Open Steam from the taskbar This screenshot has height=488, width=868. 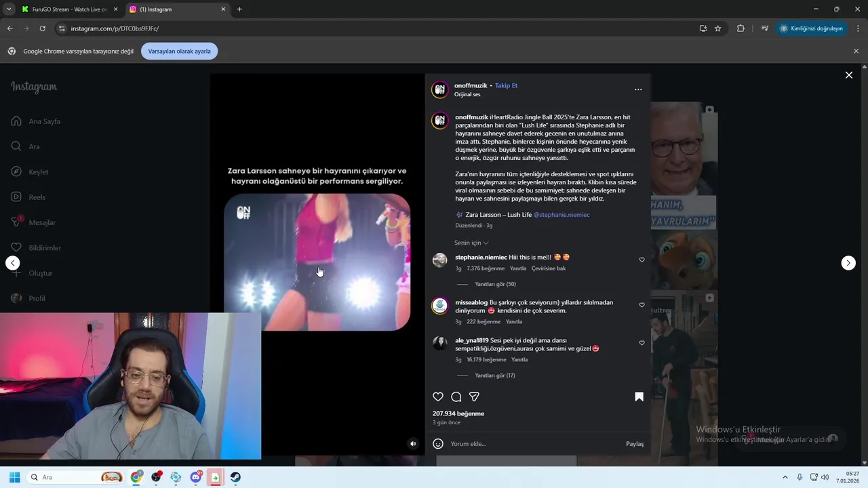(235, 477)
